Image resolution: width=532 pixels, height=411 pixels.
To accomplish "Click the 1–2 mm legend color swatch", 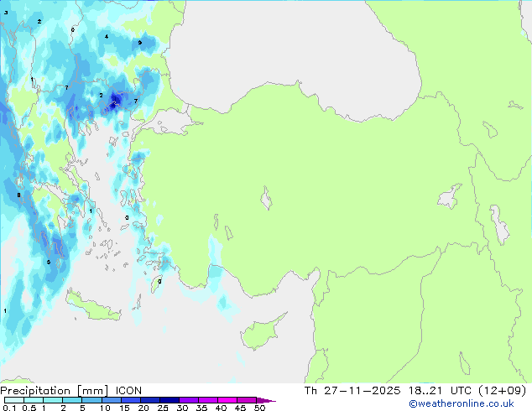I will tap(53, 400).
